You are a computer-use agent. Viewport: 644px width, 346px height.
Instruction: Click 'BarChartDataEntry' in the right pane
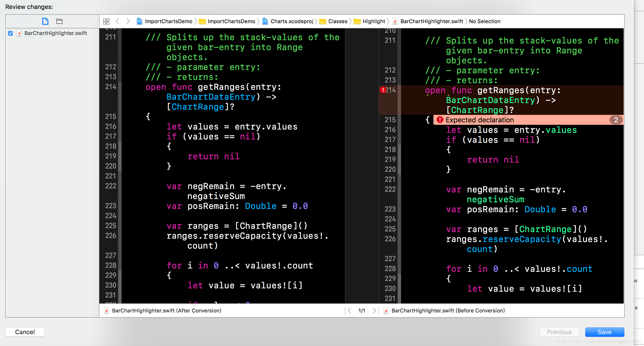coord(490,100)
